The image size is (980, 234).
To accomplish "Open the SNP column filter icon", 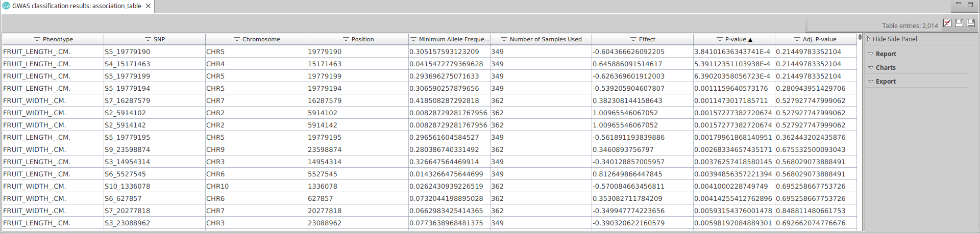I will (x=148, y=39).
